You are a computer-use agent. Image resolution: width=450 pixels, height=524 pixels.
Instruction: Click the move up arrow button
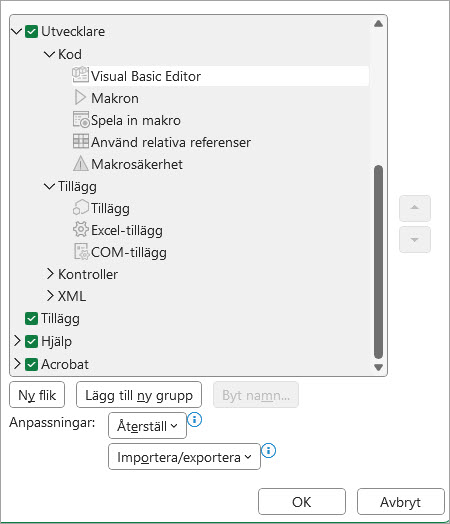[x=415, y=208]
